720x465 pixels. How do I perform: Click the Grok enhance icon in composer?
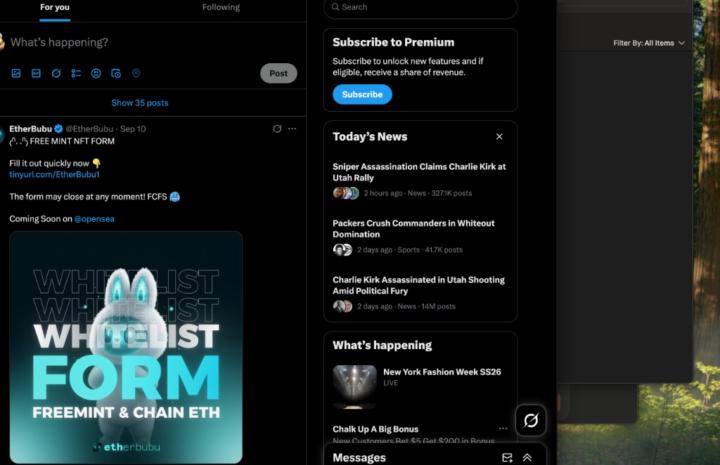[x=56, y=73]
